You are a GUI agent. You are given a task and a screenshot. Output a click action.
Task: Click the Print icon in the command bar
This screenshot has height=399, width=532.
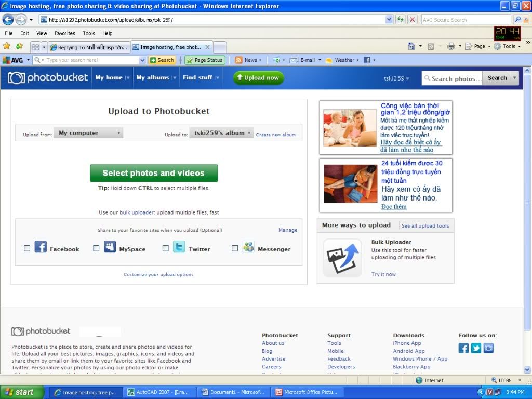click(451, 46)
